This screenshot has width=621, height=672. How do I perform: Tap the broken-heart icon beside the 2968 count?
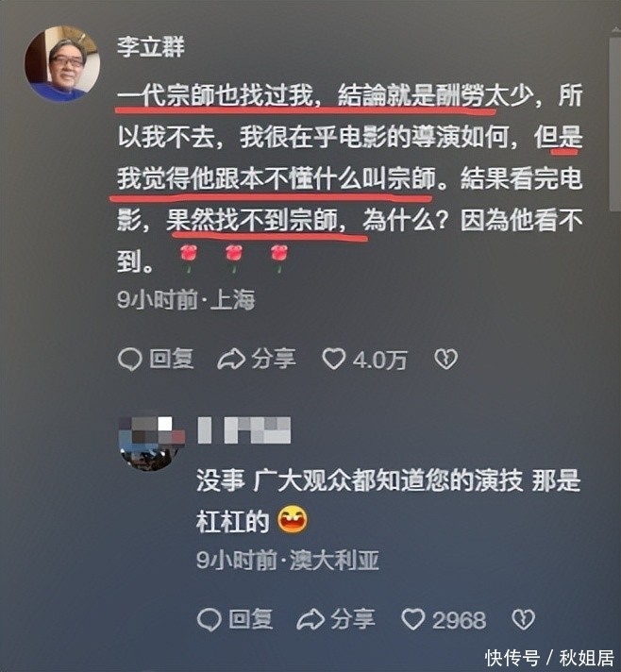click(524, 620)
